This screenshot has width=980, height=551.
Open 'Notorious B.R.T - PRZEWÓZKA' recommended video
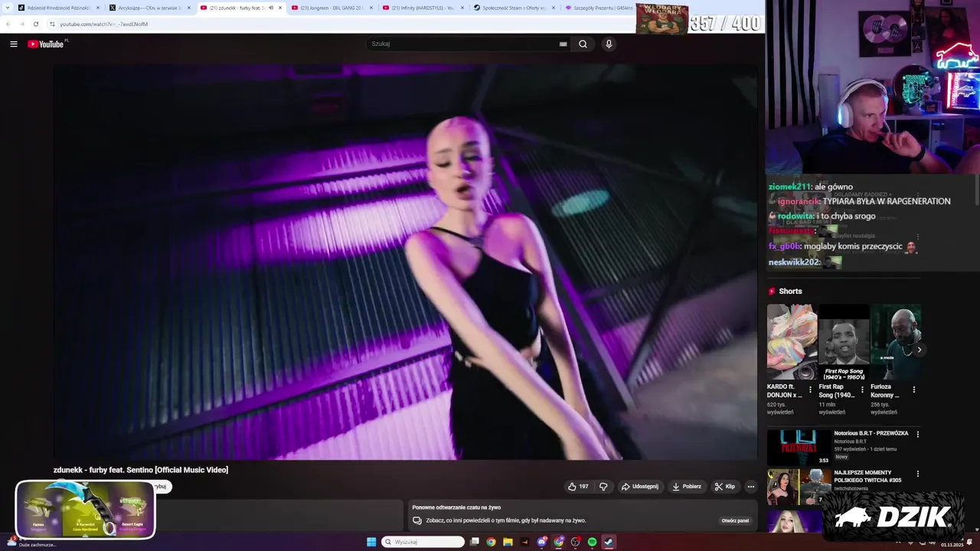click(871, 433)
